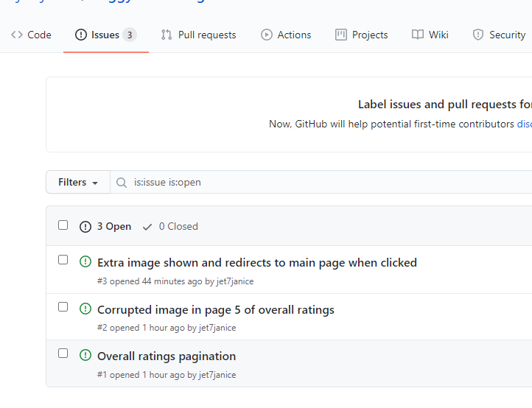Click the Projects board icon

click(341, 35)
